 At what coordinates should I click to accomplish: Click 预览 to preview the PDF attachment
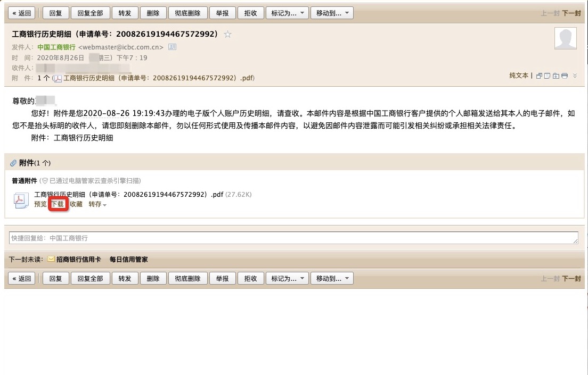coord(40,204)
